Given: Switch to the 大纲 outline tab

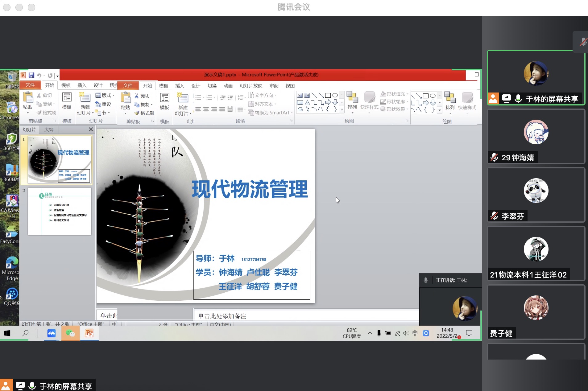Looking at the screenshot, I should (x=49, y=130).
